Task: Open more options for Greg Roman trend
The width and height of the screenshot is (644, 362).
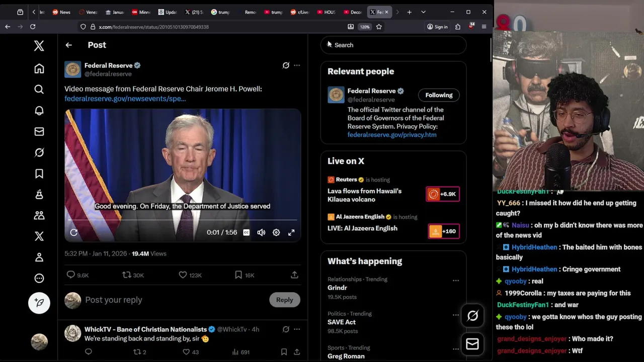Action: (455, 349)
